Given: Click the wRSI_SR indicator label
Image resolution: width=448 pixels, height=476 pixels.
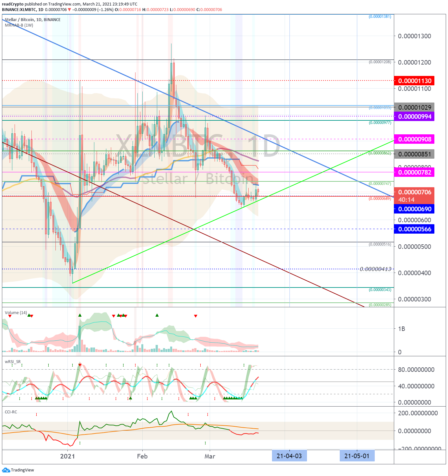Looking at the screenshot, I should click(13, 361).
